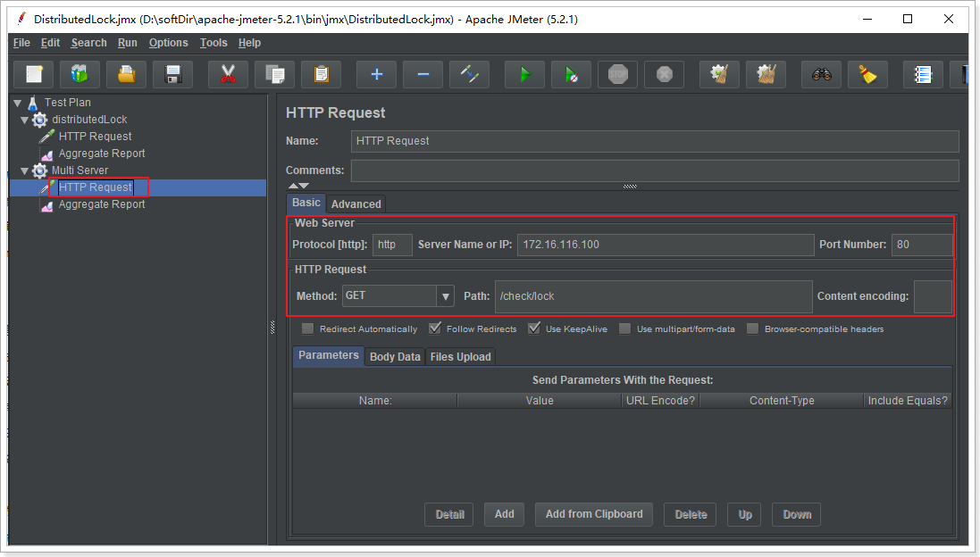Select the Basic tab
Viewport: 980px width, 557px height.
tap(306, 203)
